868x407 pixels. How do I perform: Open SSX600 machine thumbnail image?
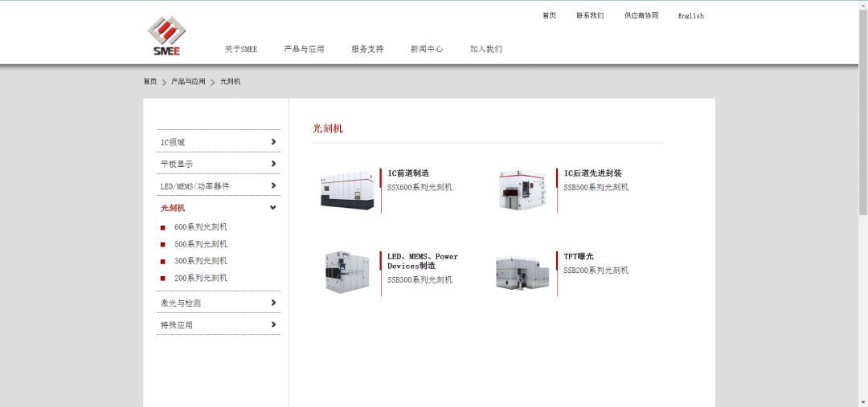(x=347, y=190)
